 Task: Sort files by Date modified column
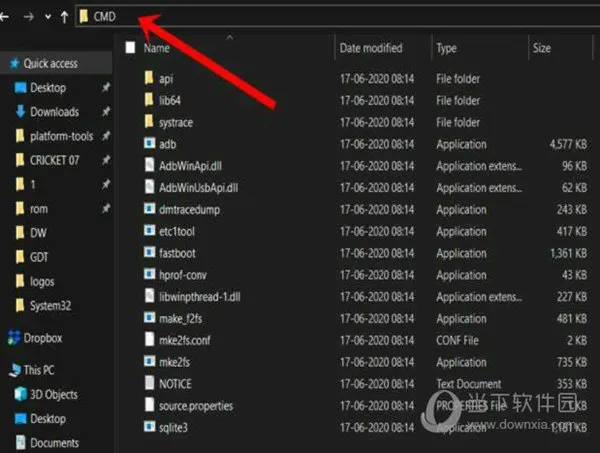371,48
